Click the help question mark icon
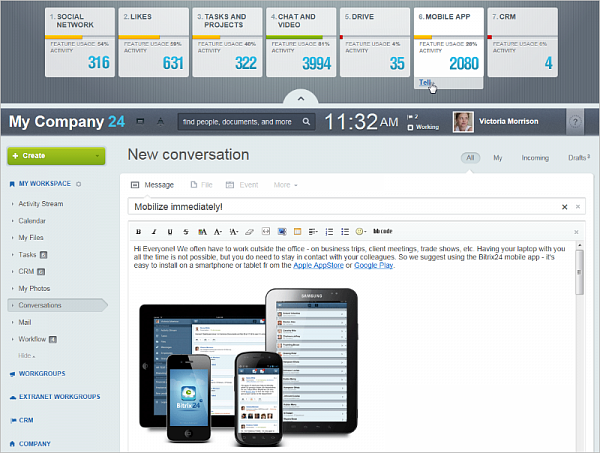Viewport: 600px width, 453px height. click(x=575, y=122)
